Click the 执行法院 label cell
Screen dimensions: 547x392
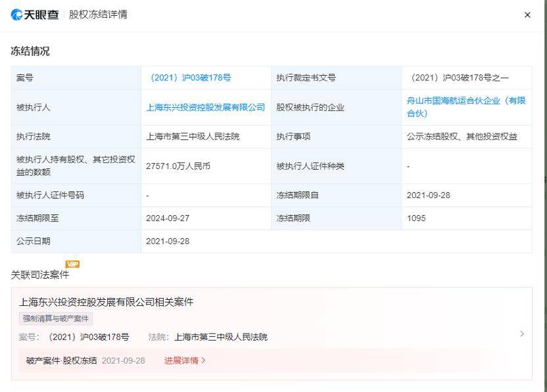coord(76,137)
